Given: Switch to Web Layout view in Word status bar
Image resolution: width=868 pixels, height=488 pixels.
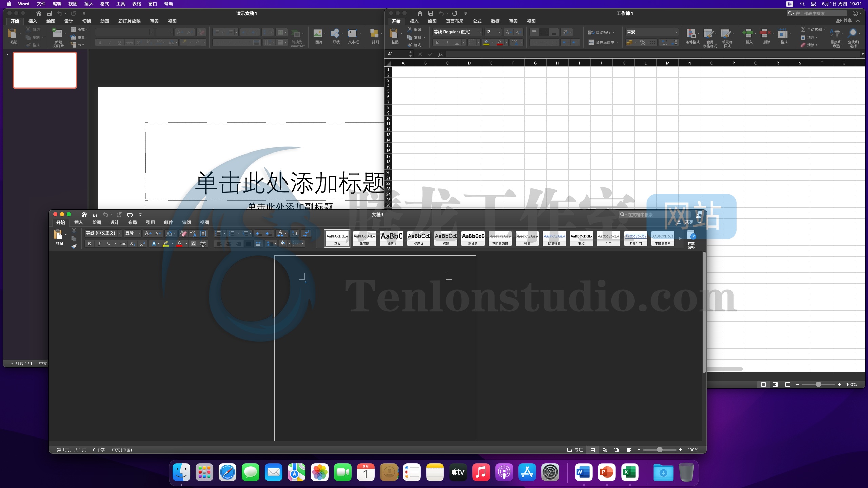Looking at the screenshot, I should (x=604, y=450).
